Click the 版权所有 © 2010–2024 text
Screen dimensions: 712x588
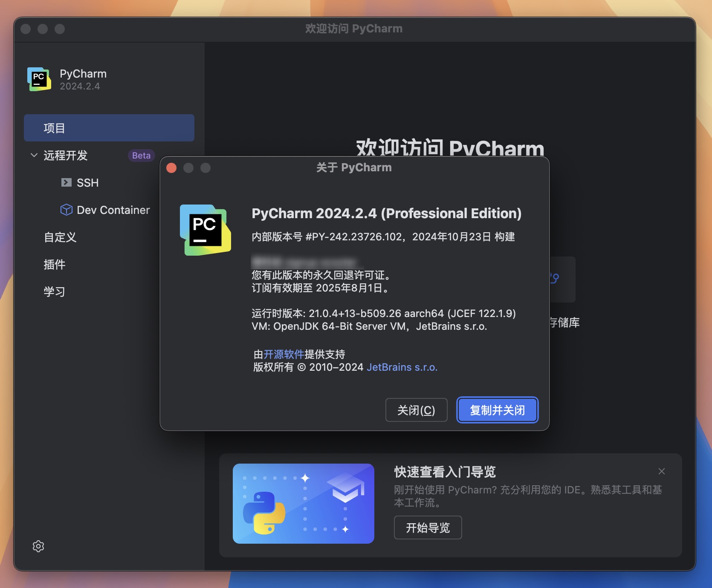308,367
